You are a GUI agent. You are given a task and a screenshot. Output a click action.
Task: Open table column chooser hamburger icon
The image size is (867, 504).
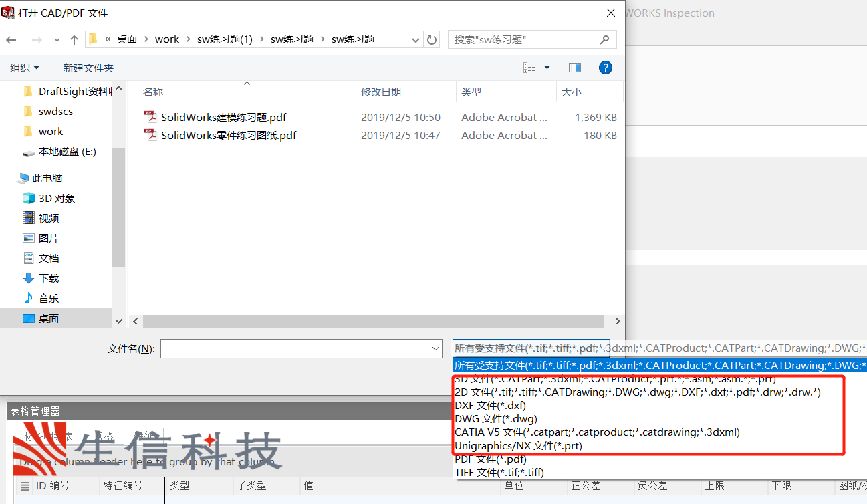pyautogui.click(x=25, y=486)
